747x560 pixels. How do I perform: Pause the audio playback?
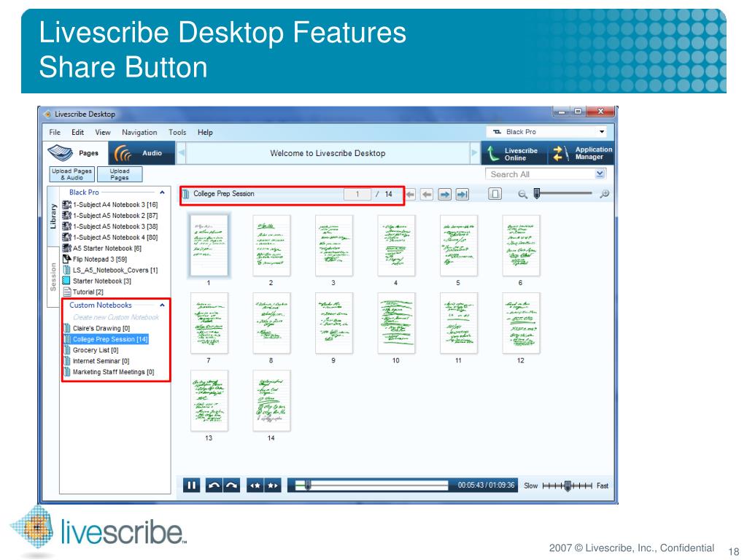point(192,485)
